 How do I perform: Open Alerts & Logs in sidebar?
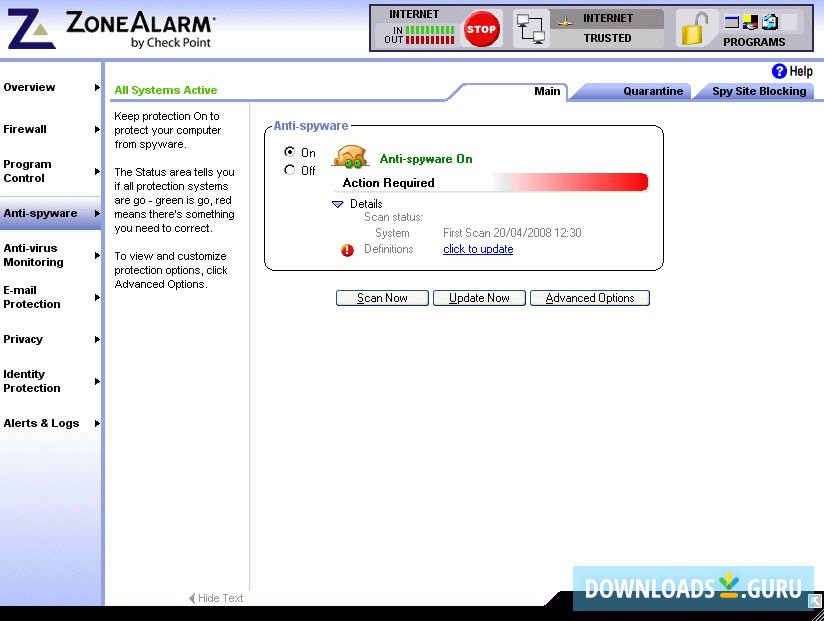tap(50, 423)
